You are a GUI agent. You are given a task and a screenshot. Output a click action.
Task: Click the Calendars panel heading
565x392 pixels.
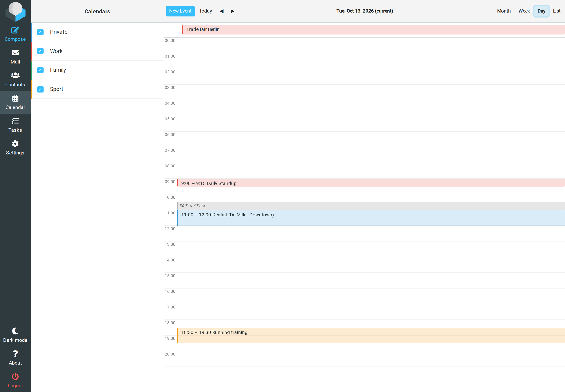[97, 11]
